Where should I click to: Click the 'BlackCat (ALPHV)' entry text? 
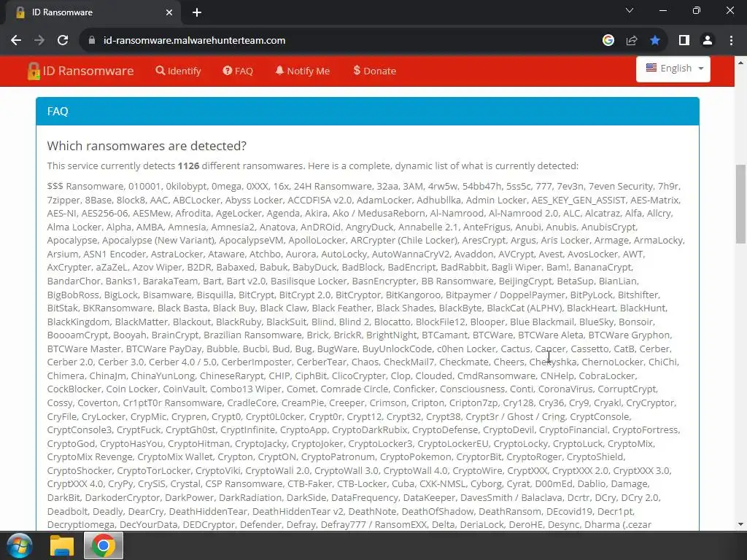[x=525, y=308]
